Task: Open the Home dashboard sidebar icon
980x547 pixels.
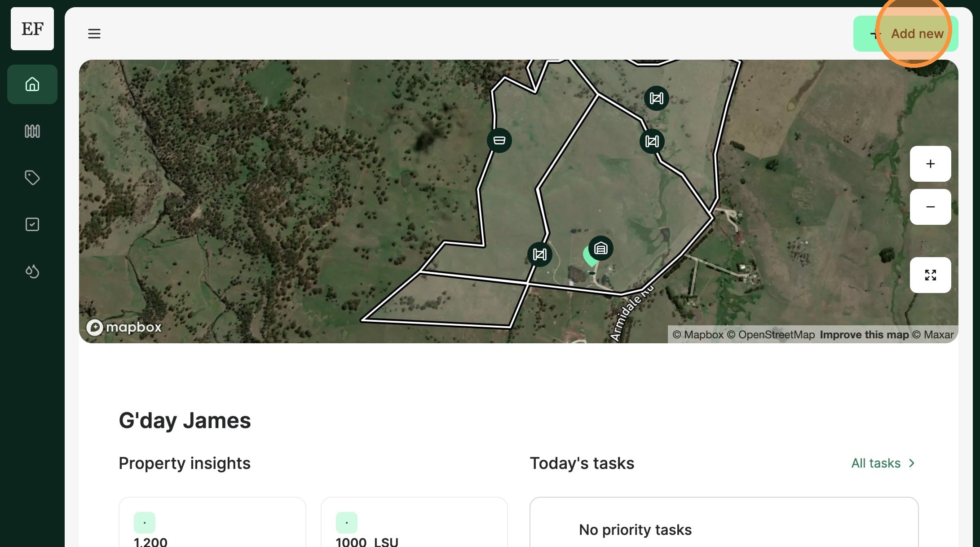Action: point(32,84)
